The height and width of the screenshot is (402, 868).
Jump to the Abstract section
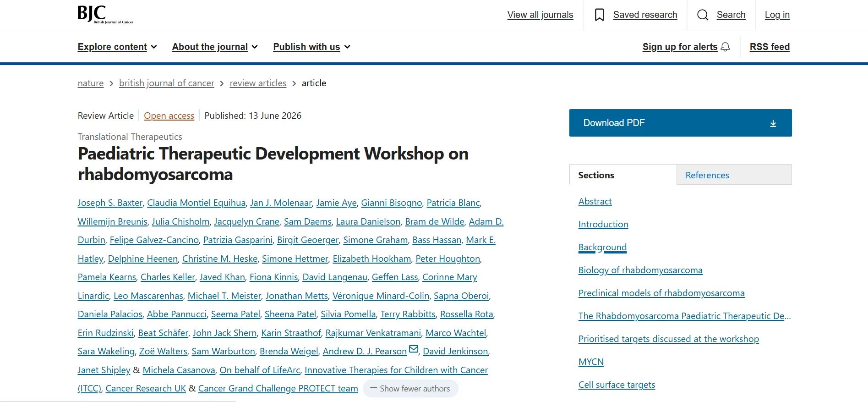click(595, 201)
